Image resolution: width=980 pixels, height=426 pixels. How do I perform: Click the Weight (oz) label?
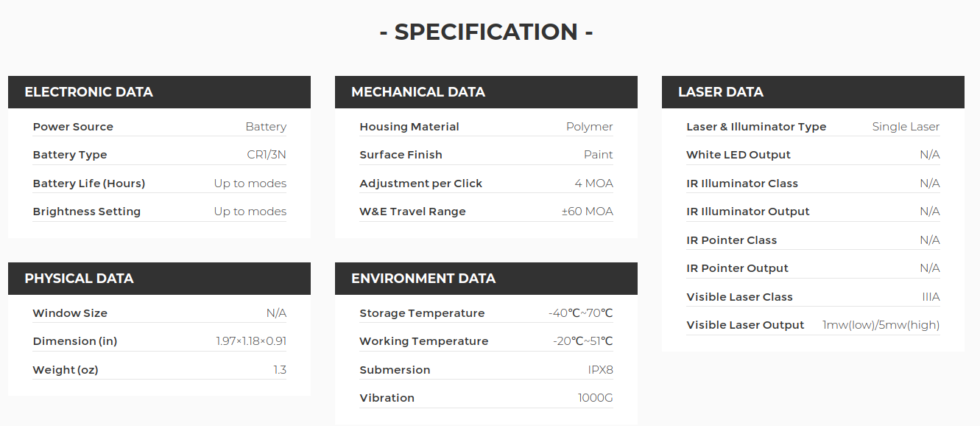[66, 370]
